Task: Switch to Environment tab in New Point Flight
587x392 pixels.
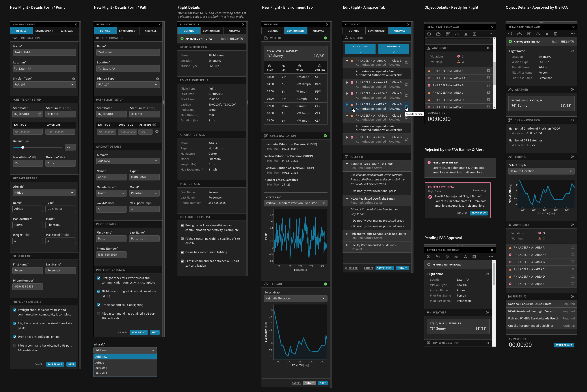Action: [x=44, y=31]
